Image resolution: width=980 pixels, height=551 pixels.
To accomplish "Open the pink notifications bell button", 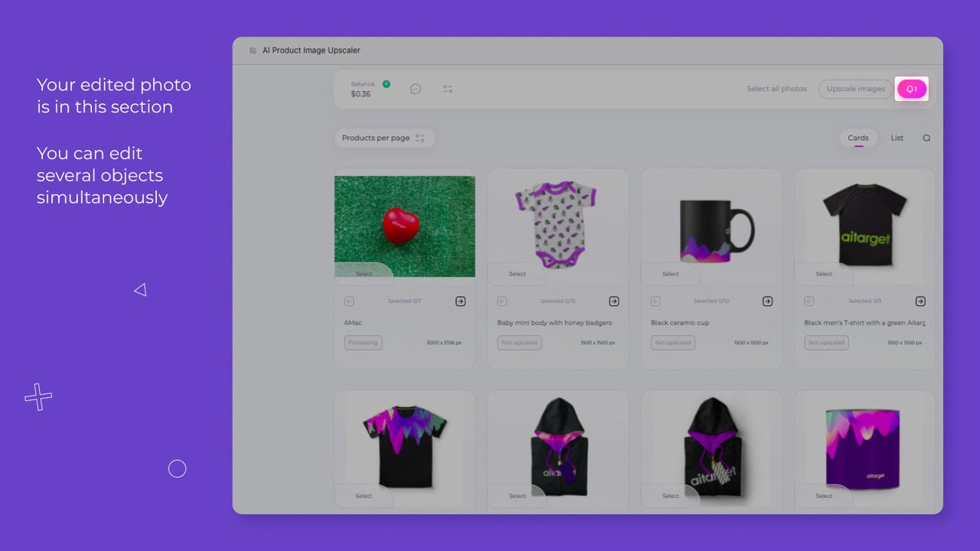I will click(912, 89).
